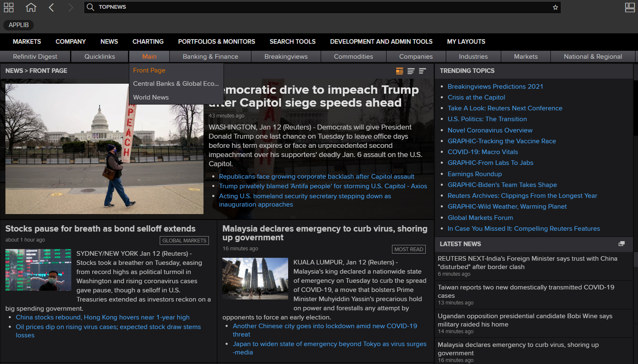This screenshot has width=638, height=364.
Task: Open Breakingviews Predictions 2021 topic
Action: pyautogui.click(x=495, y=87)
